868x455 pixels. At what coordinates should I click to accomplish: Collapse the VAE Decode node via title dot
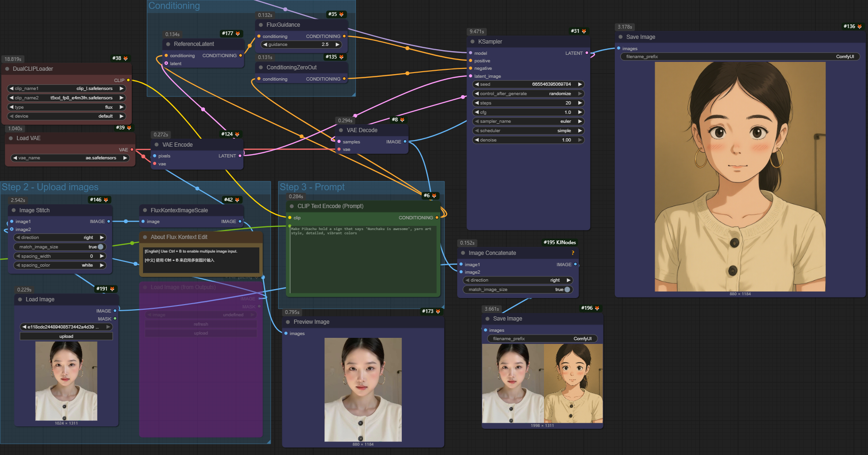(x=341, y=130)
